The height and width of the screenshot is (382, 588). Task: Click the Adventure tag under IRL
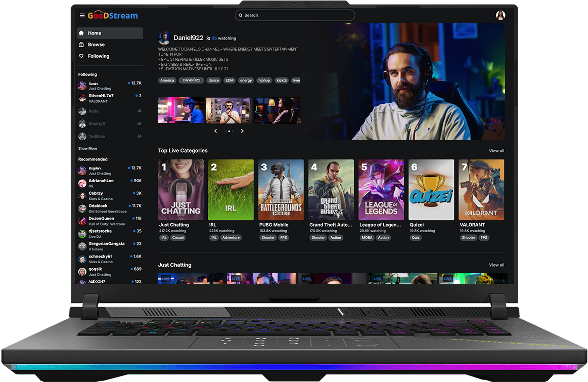click(x=231, y=237)
